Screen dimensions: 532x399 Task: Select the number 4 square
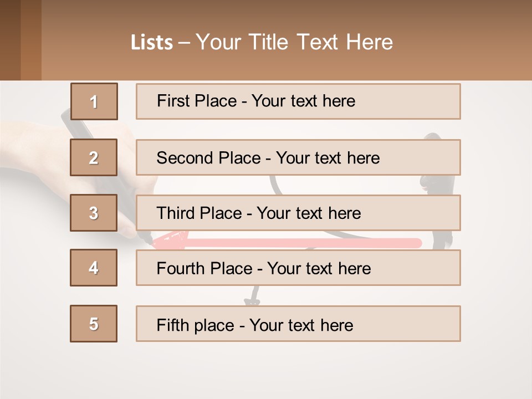[94, 268]
